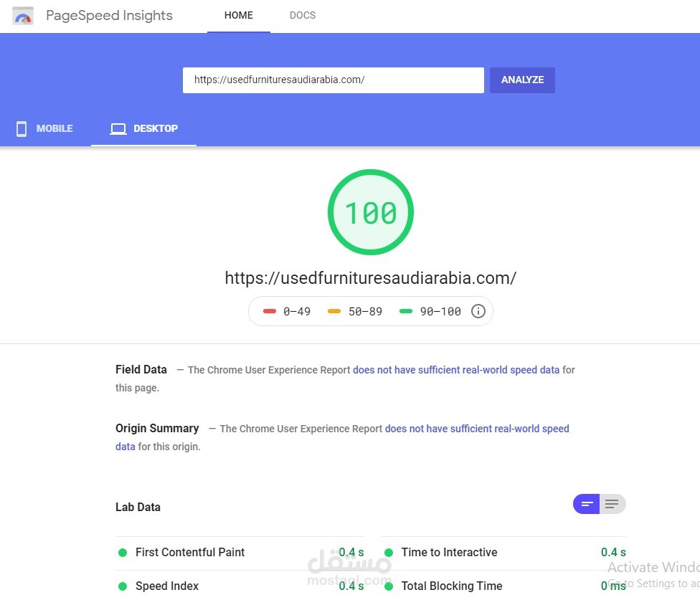Click the mobile phone icon
The image size is (700, 600).
pyautogui.click(x=22, y=128)
